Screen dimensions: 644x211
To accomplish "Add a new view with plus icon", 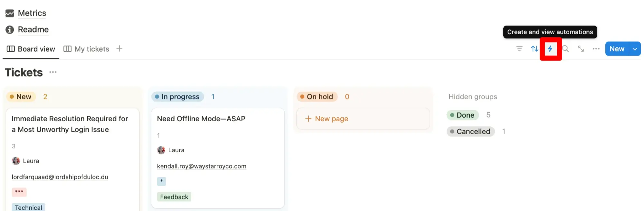I will [x=119, y=49].
